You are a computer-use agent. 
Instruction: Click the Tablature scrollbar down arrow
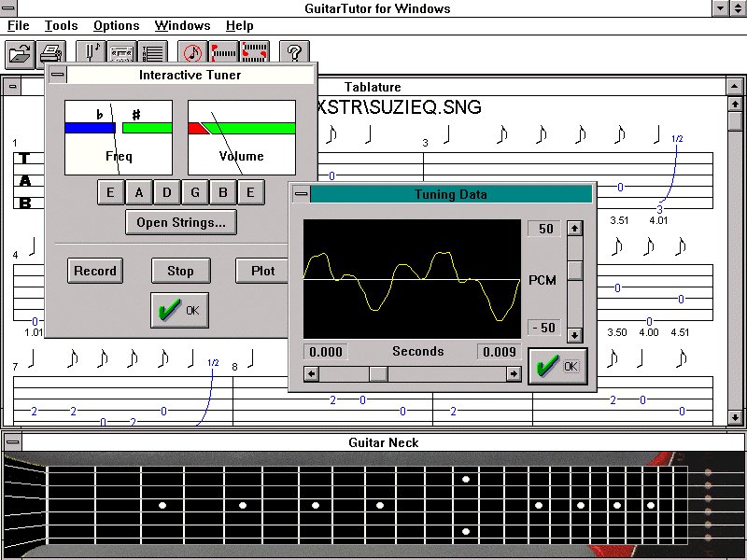[735, 417]
